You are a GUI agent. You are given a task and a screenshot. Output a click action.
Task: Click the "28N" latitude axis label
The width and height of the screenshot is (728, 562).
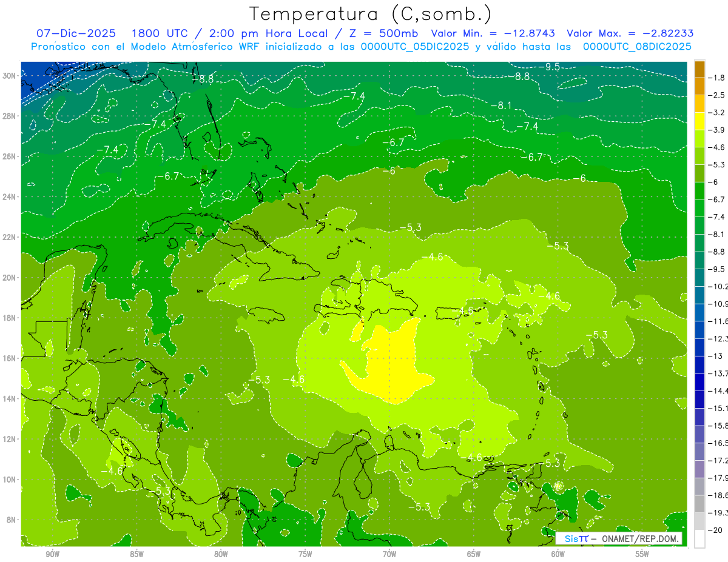click(x=10, y=116)
